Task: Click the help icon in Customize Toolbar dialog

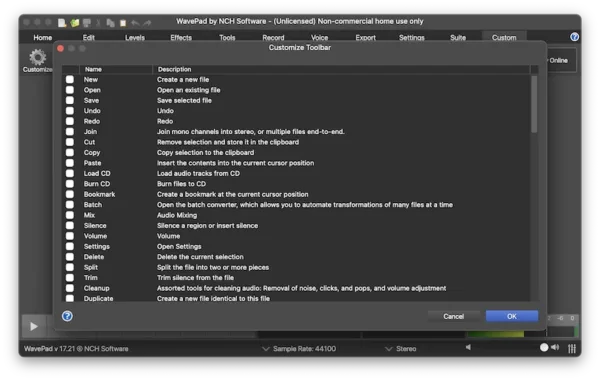Action: tap(67, 316)
